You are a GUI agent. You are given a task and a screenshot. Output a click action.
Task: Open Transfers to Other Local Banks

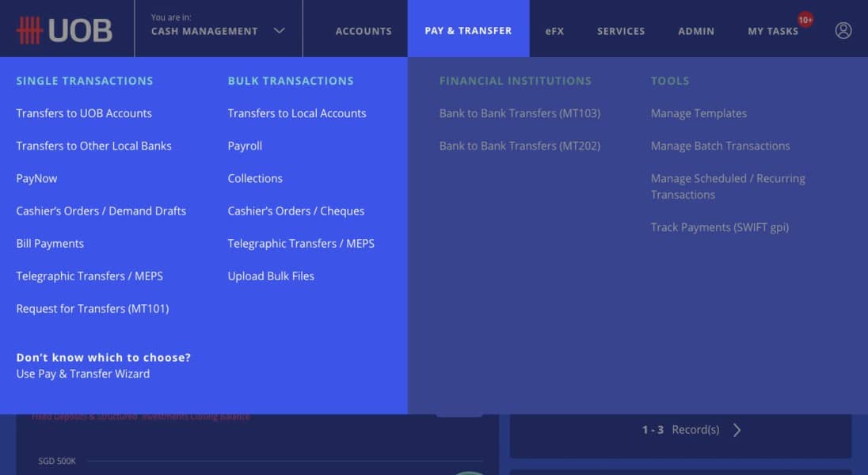click(93, 146)
